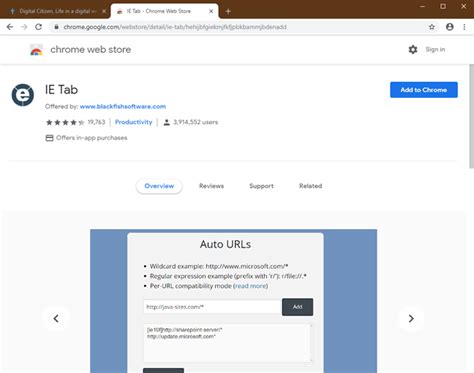474x373 pixels.
Task: Close the IE Tab - Chrome Web Store tab
Action: coord(211,11)
